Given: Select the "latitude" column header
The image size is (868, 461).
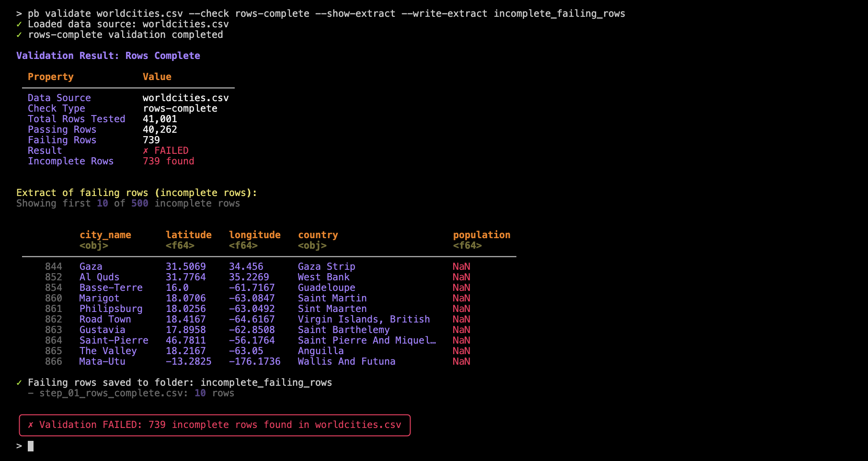Looking at the screenshot, I should (x=188, y=235).
